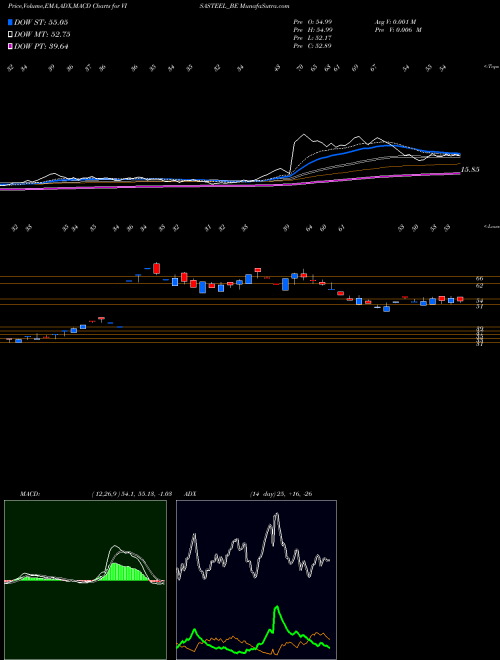
Task: Click the white DOW MT legend swatch
Action: coord(10,34)
